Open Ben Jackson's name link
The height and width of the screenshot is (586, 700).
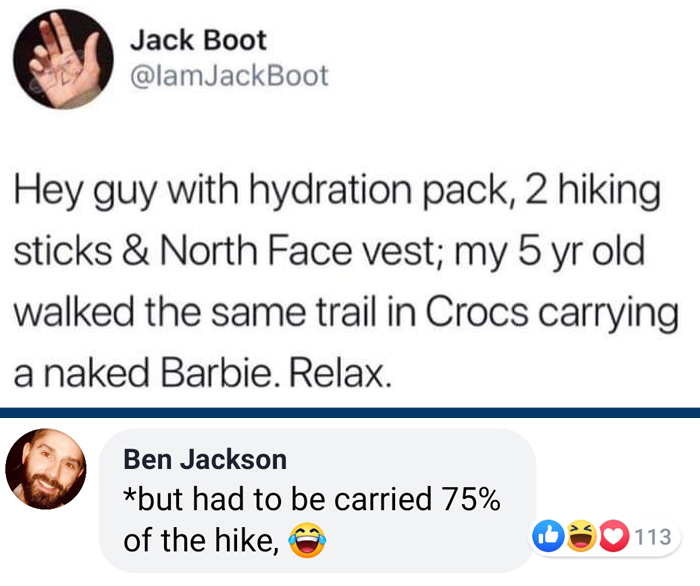(x=205, y=459)
